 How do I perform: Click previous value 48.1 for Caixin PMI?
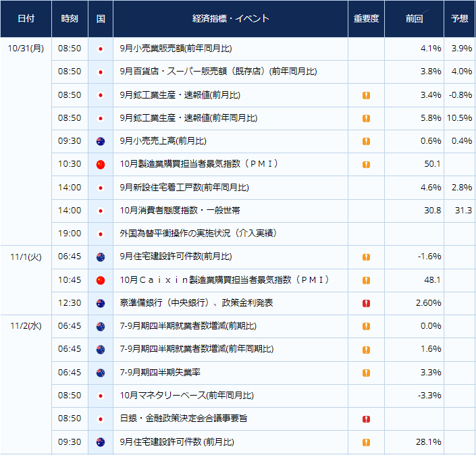point(432,280)
